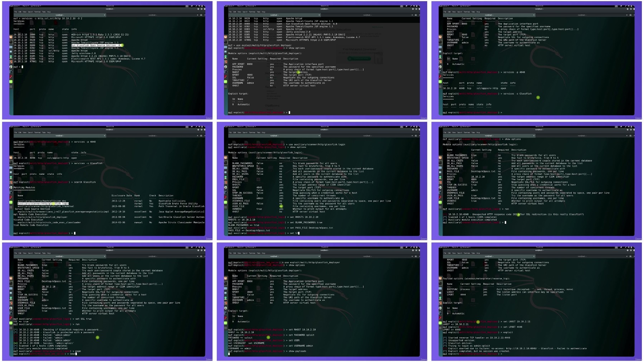Switch to second root@kali tab in services -S http frame
Screen dimensions: 644x362
tap(152, 15)
